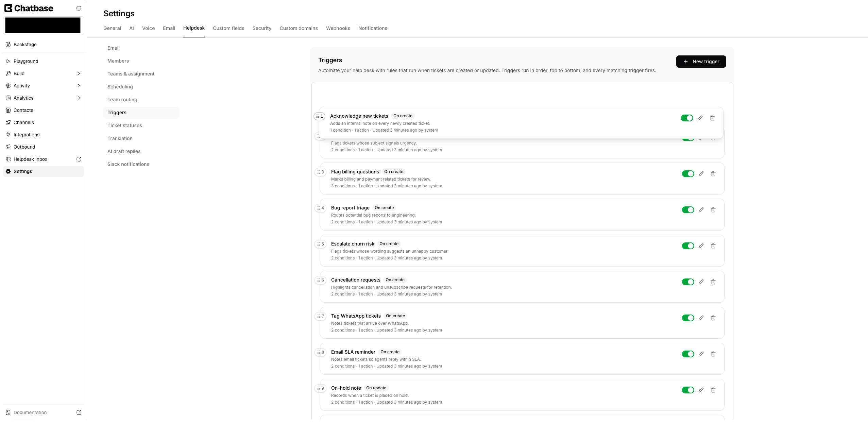Viewport: 868px width, 440px height.
Task: Edit the Email SLA reminder trigger
Action: click(x=701, y=354)
